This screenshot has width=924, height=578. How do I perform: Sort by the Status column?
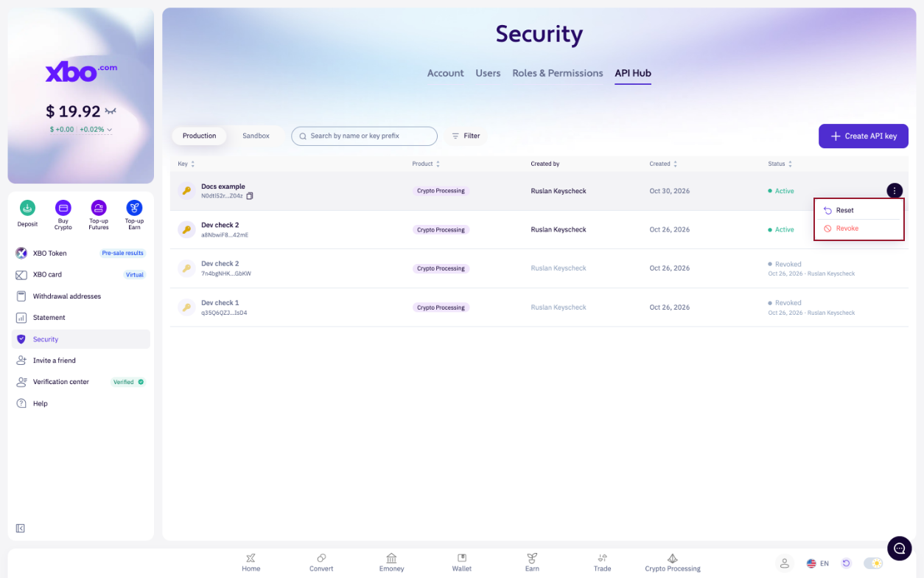point(780,164)
